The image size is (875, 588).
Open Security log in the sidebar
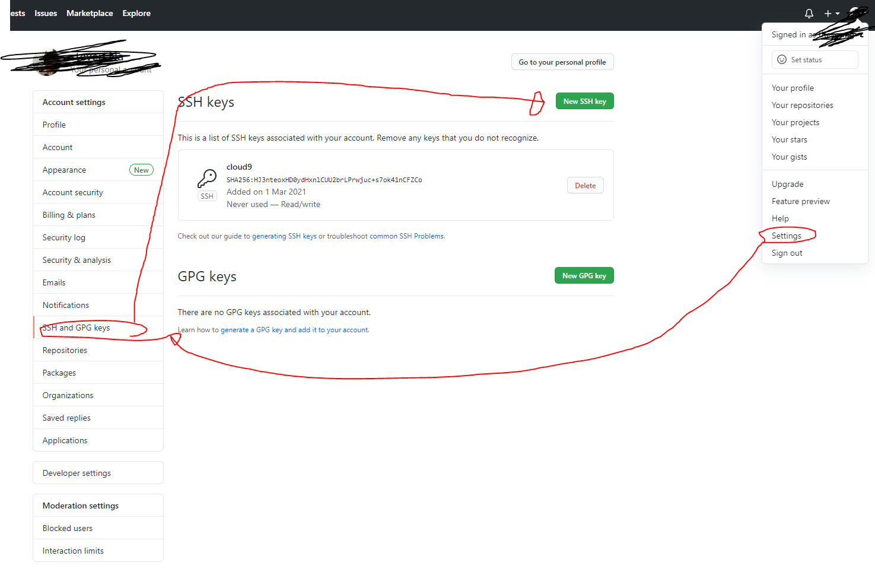[98, 237]
